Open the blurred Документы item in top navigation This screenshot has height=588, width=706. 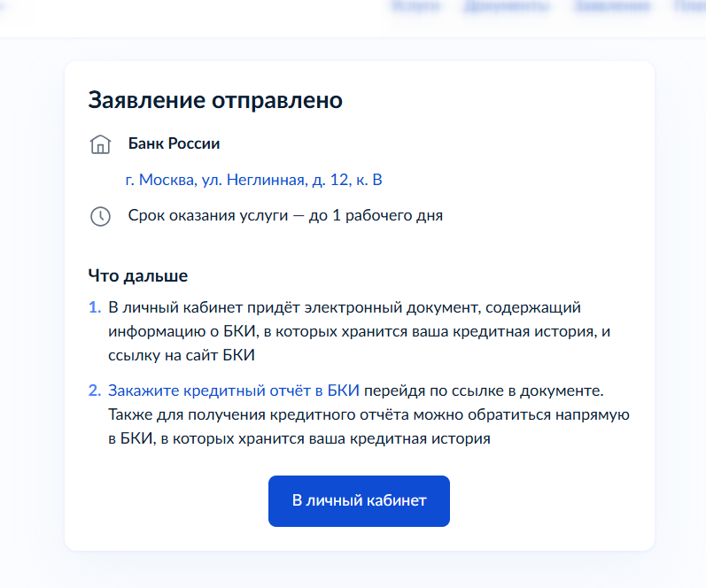[x=507, y=6]
